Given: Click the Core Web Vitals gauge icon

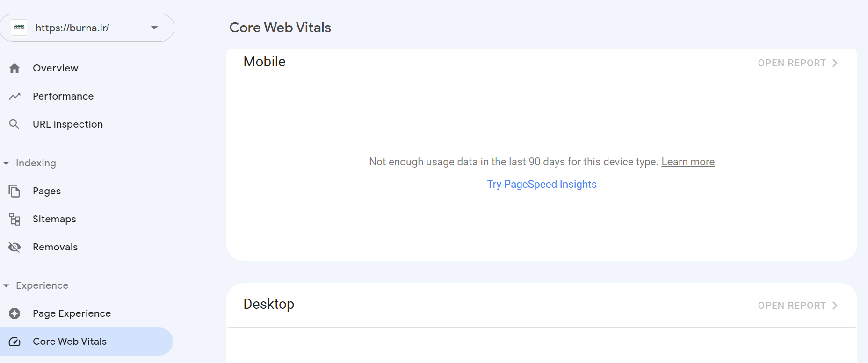Looking at the screenshot, I should point(14,342).
